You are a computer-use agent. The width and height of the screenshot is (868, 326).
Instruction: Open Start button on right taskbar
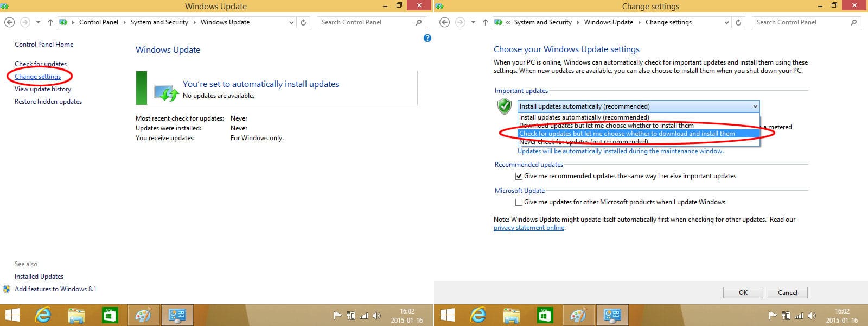[x=447, y=315]
